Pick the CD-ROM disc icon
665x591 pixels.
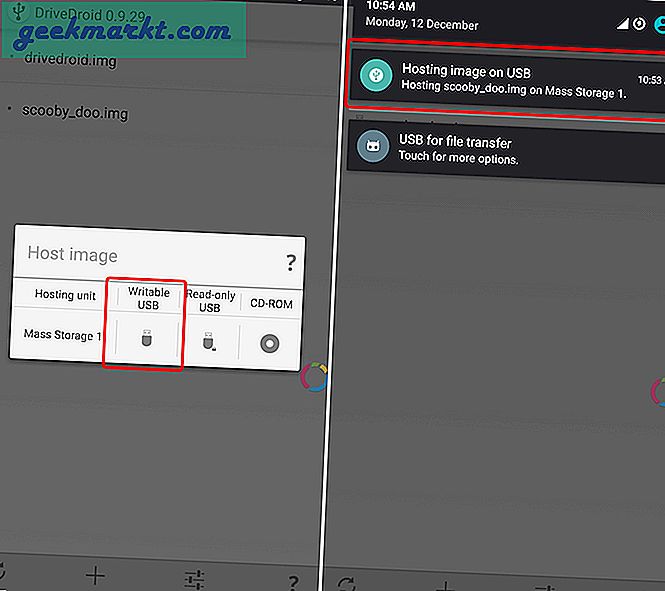tap(268, 342)
